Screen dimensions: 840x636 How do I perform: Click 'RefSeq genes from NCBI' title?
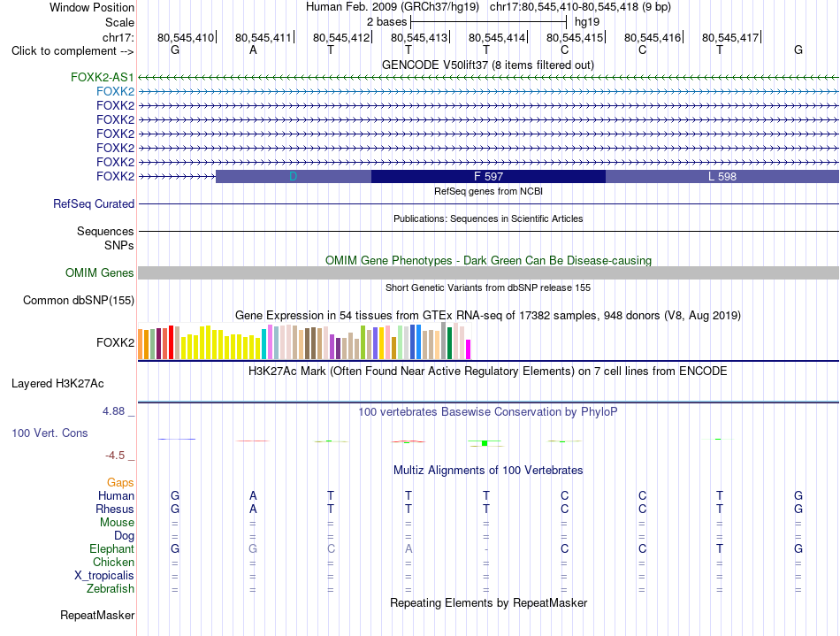click(488, 191)
